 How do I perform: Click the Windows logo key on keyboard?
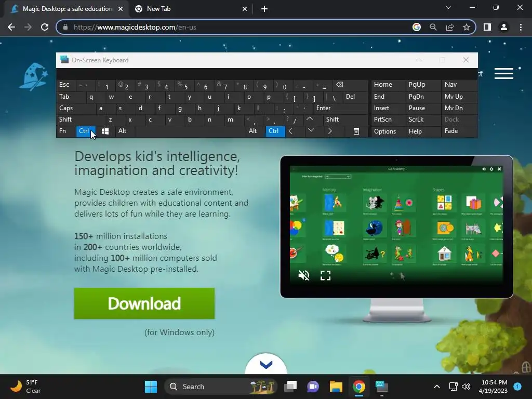pos(105,131)
